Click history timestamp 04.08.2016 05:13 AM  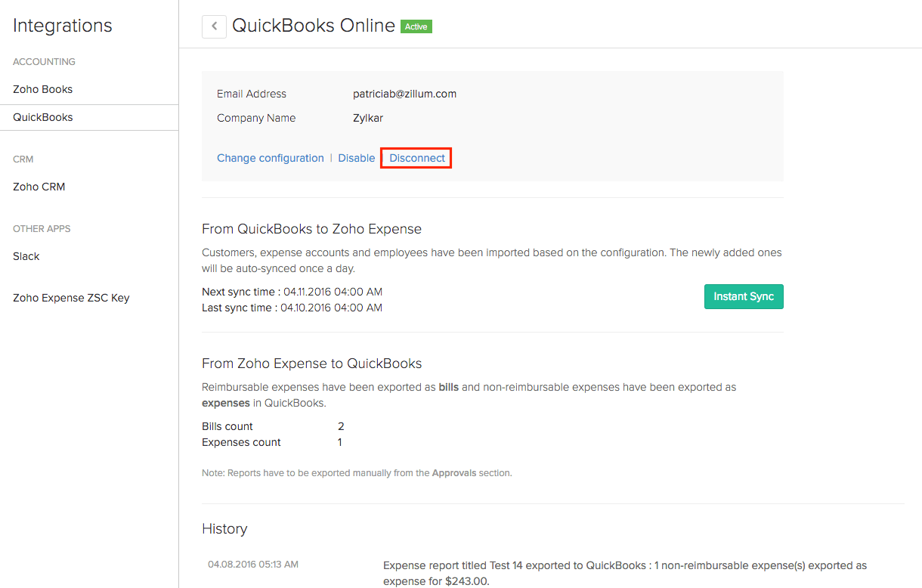click(x=253, y=565)
